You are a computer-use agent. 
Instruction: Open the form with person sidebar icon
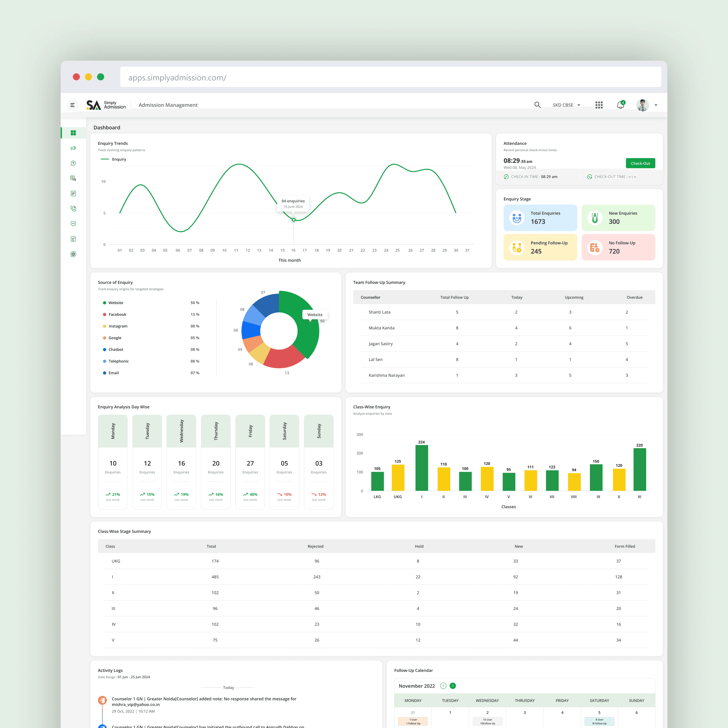point(73,178)
